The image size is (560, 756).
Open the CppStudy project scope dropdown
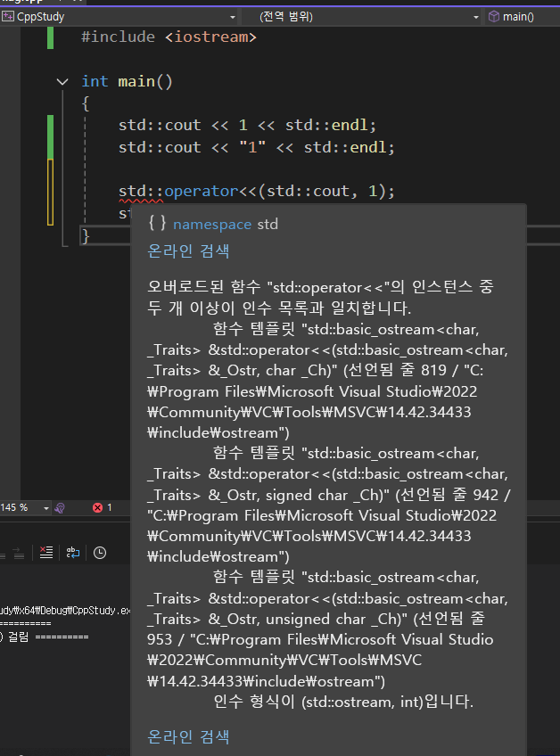119,17
